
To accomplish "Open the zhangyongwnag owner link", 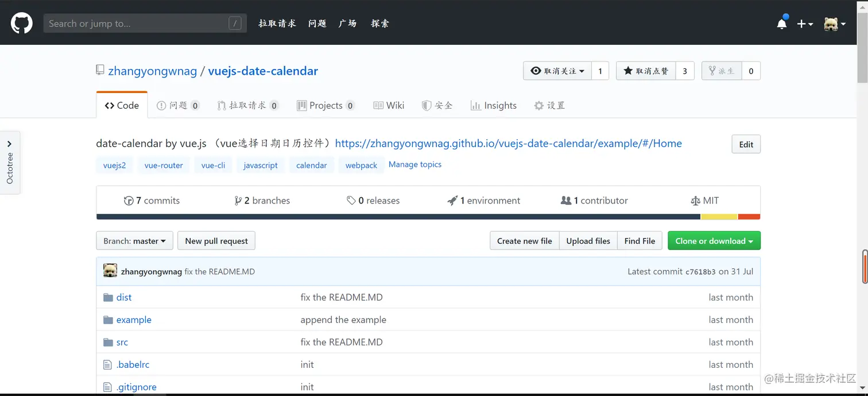I will 153,71.
